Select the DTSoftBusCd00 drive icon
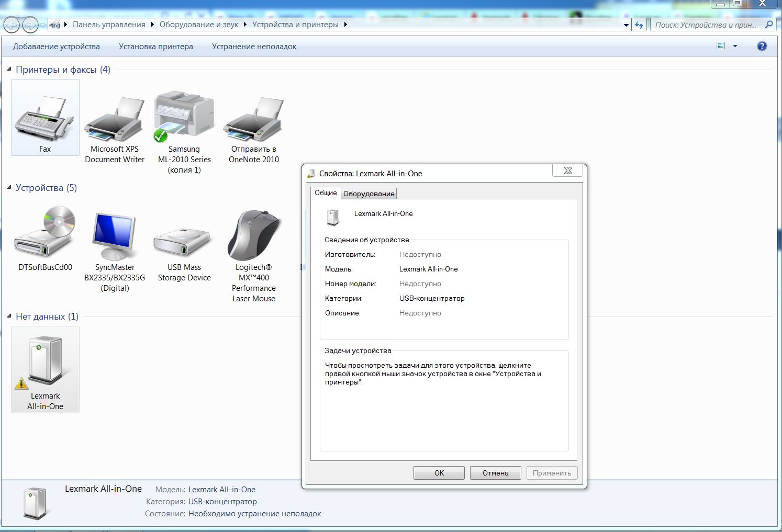 [45, 234]
